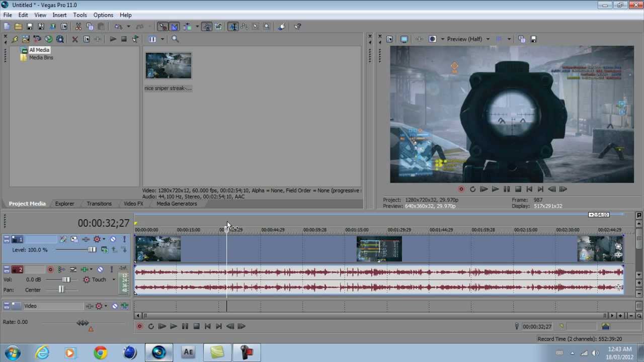
Task: Click the Undo arrow icon
Action: point(118,27)
